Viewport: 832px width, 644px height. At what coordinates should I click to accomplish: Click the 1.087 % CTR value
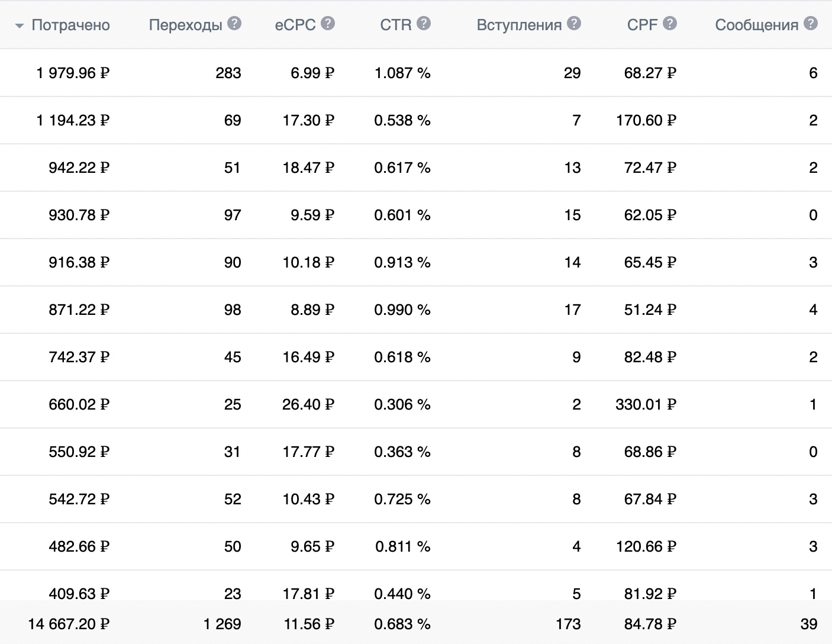click(402, 73)
